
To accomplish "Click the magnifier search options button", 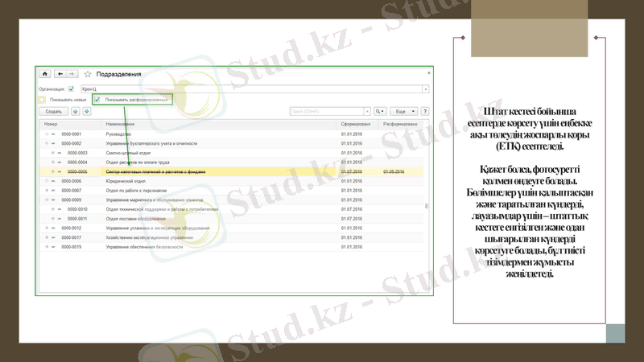I will pos(380,112).
